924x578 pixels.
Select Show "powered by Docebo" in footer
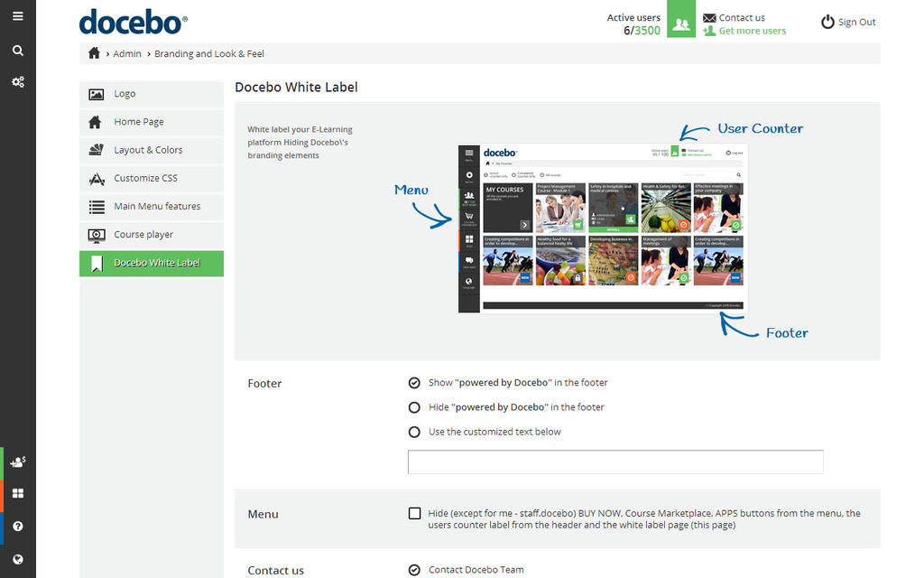pyautogui.click(x=414, y=383)
